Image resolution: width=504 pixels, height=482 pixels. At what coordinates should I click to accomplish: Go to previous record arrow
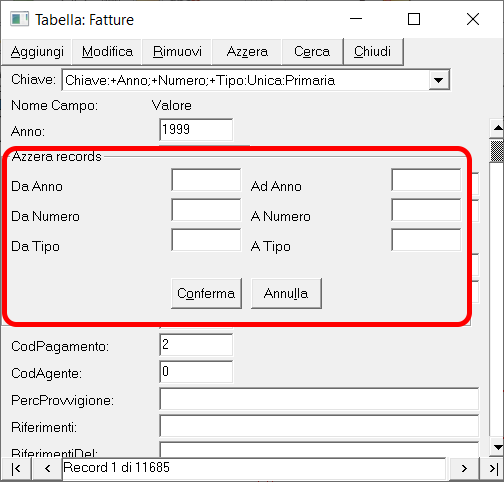[x=47, y=469]
